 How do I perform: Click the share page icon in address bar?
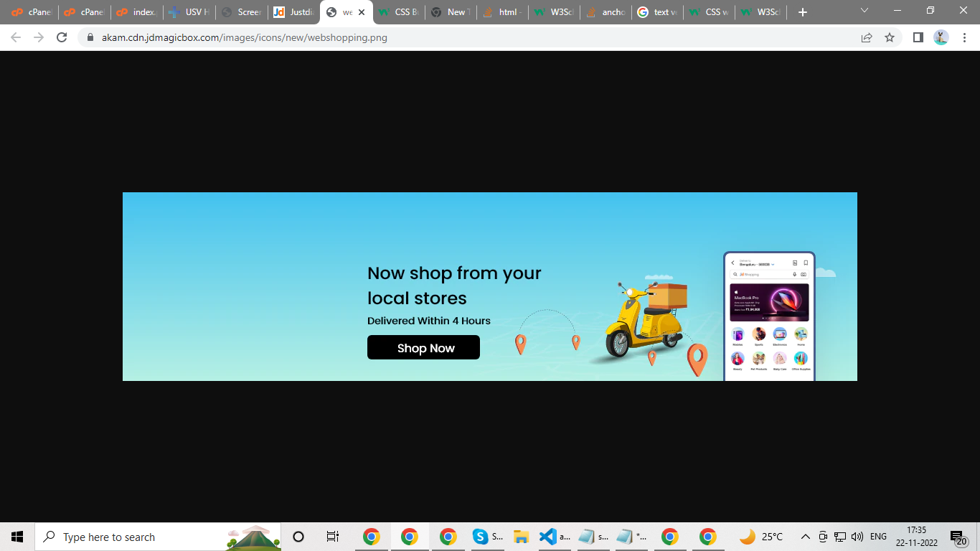[x=867, y=37]
